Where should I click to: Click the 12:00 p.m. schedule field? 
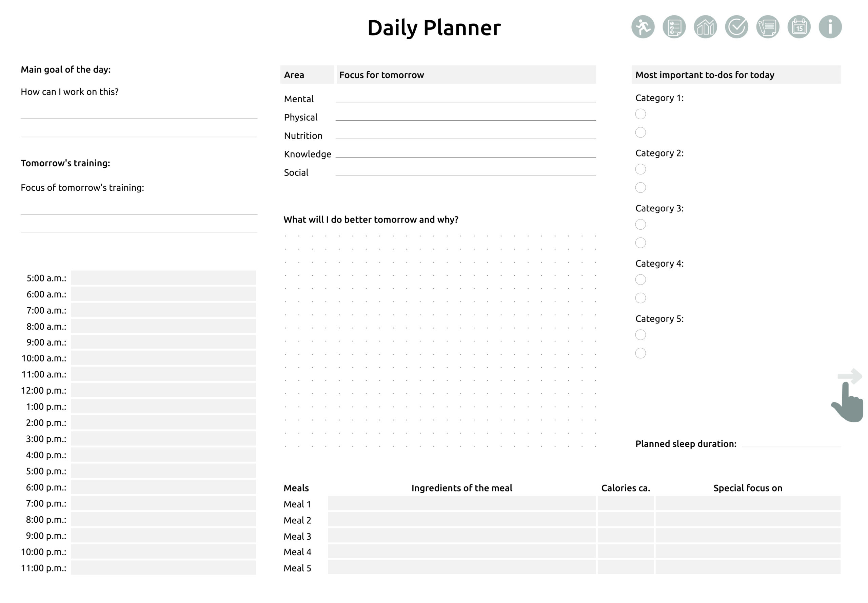(x=163, y=390)
